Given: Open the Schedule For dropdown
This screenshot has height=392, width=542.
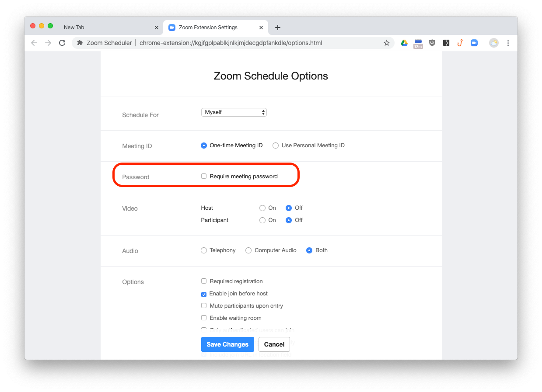Looking at the screenshot, I should [234, 112].
